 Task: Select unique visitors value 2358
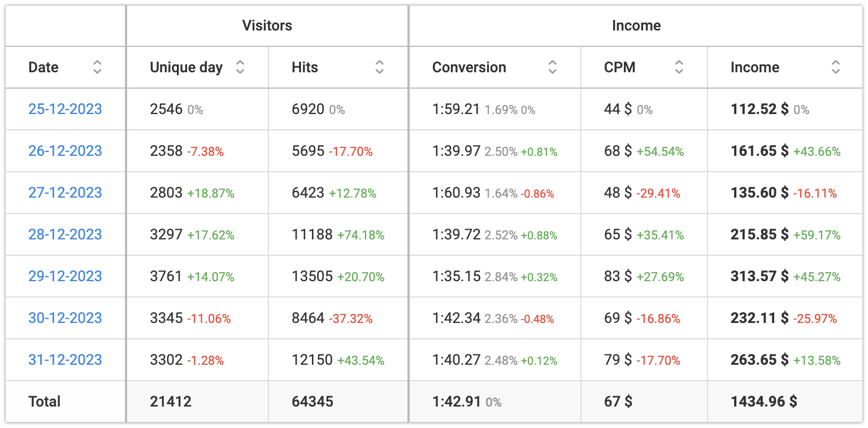tap(166, 151)
